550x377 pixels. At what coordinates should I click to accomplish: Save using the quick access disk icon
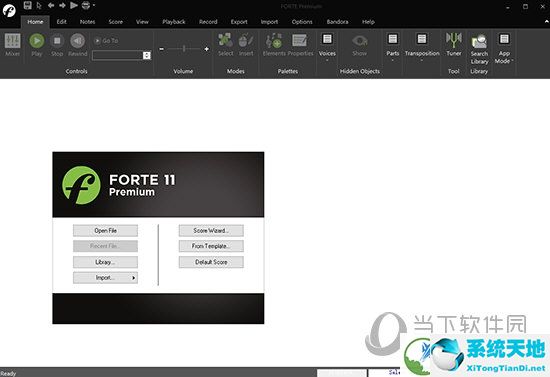(27, 5)
